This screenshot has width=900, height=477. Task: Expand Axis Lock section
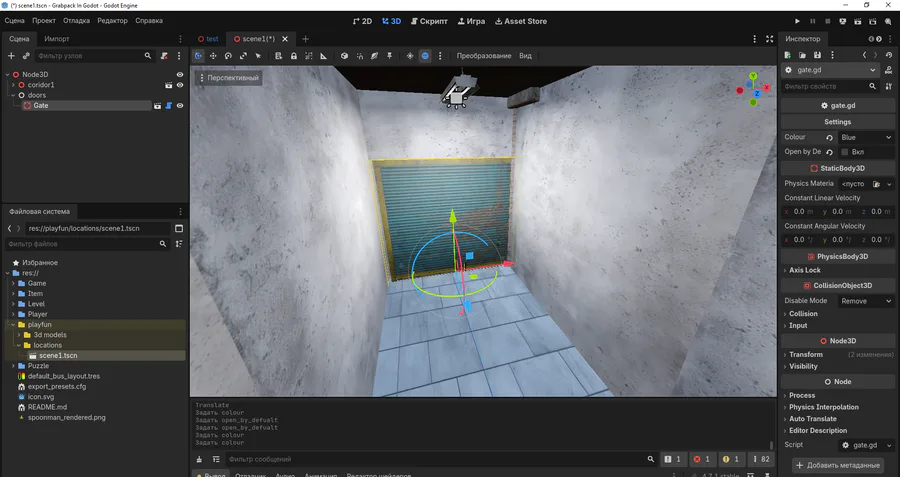click(805, 270)
